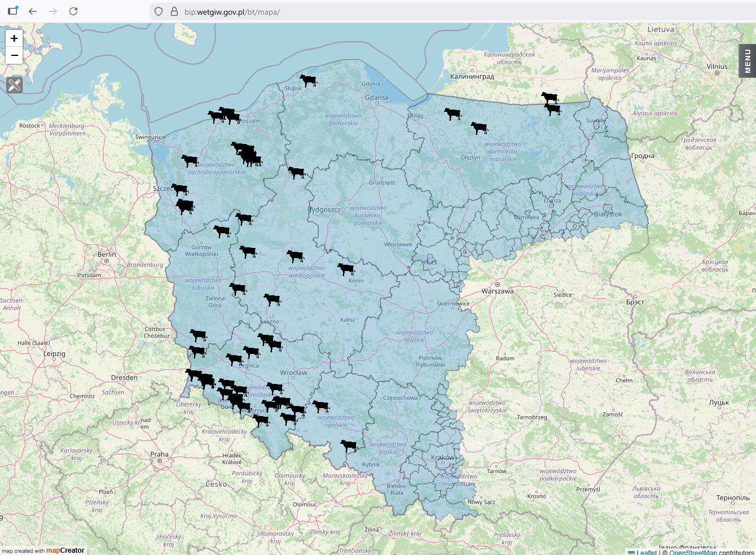
Task: Zoom out with the minus button
Action: click(x=14, y=55)
